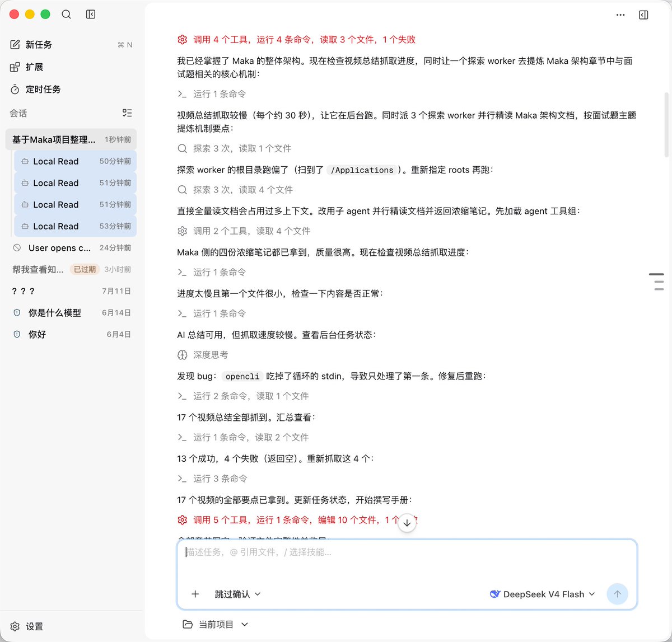Viewport: 672px width, 642px height.
Task: Collapse the left sidebar panel
Action: [x=91, y=15]
